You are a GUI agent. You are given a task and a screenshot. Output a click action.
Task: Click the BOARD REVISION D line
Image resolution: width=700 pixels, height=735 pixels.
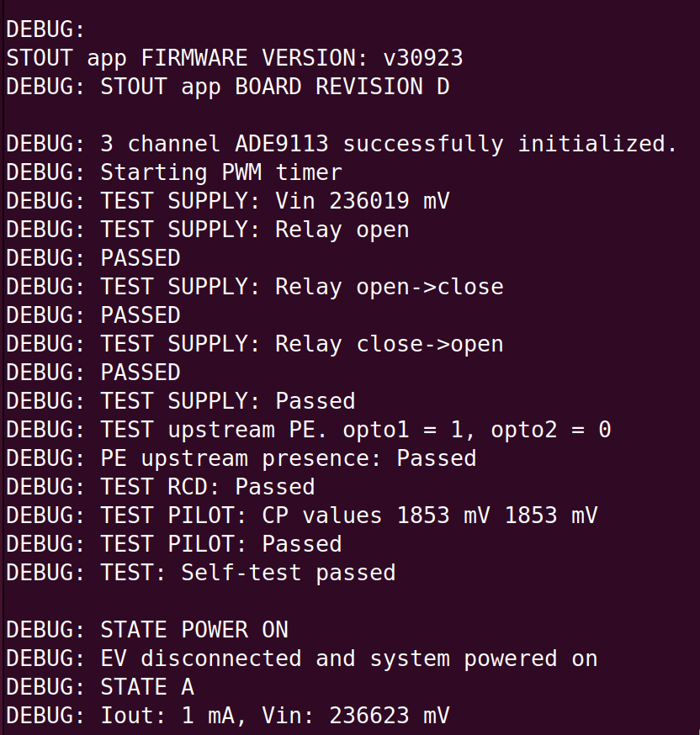(274, 87)
